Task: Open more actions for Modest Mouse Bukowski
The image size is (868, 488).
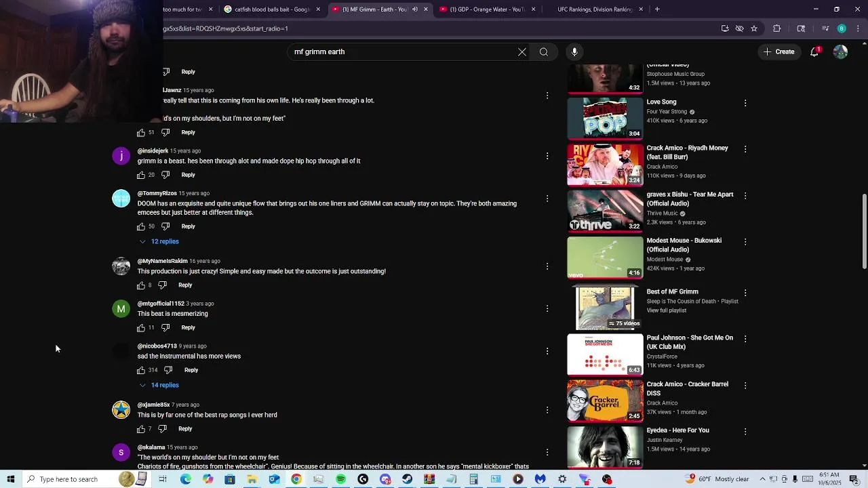Action: point(745,241)
